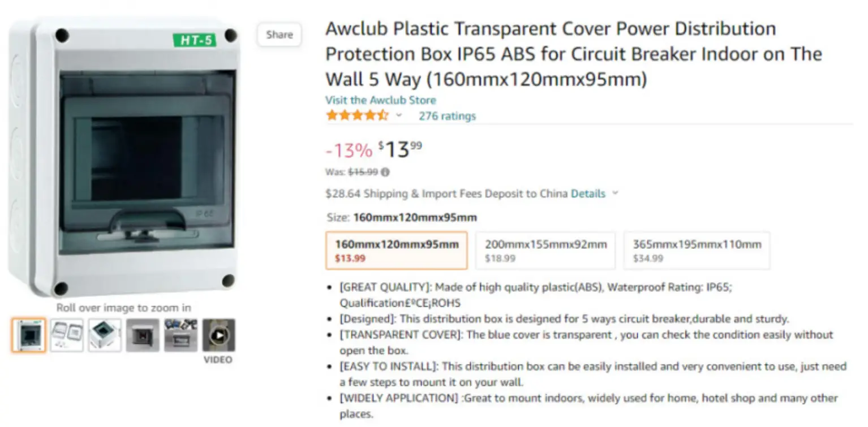Viewport: 868px width, 427px height.
Task: Click the star rating icons
Action: pyautogui.click(x=356, y=116)
